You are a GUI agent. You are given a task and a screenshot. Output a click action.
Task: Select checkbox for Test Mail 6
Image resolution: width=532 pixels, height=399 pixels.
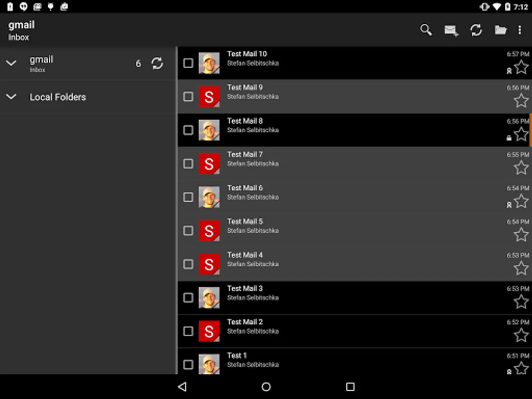188,197
